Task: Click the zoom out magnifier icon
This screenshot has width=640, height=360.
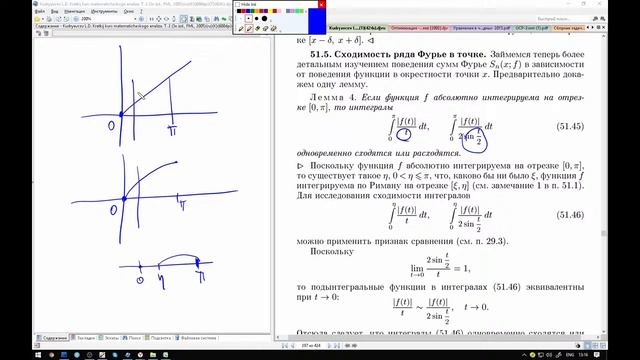Action: click(76, 19)
